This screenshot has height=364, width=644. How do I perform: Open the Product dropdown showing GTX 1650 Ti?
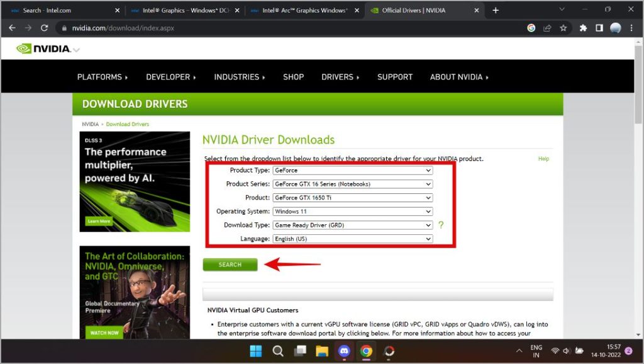353,197
